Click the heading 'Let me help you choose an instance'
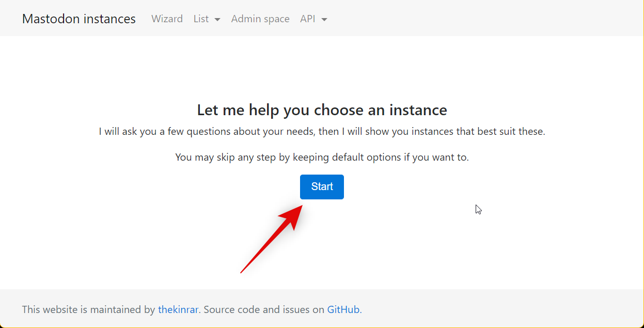 click(322, 110)
